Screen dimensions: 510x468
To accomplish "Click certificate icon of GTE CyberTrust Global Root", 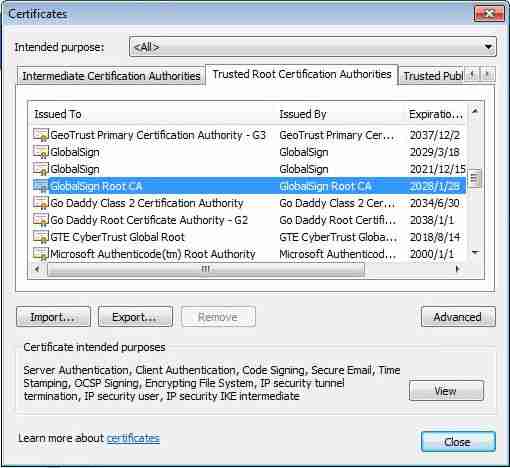I will (x=41, y=237).
